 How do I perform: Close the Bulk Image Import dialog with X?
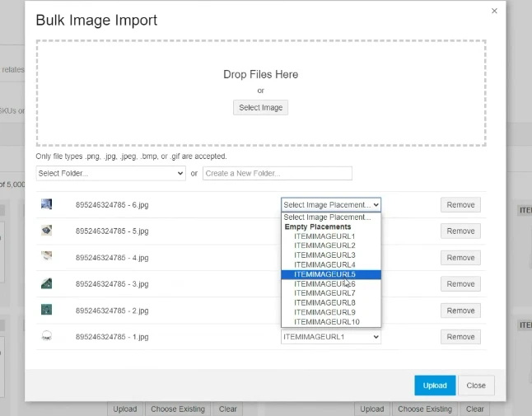pos(494,11)
